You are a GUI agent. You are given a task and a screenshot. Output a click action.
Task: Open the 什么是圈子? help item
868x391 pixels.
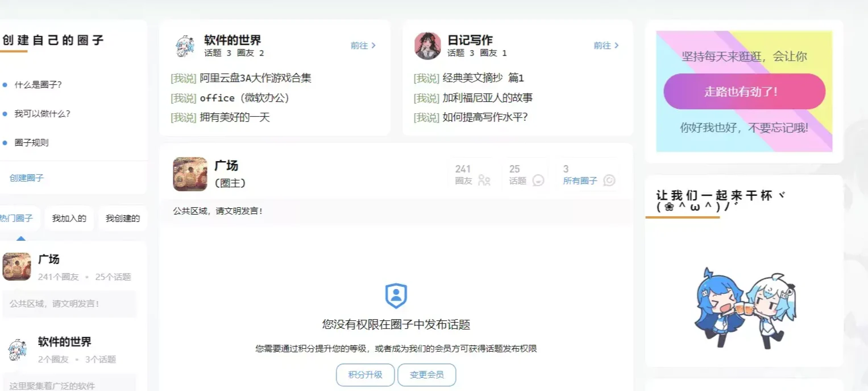click(38, 85)
